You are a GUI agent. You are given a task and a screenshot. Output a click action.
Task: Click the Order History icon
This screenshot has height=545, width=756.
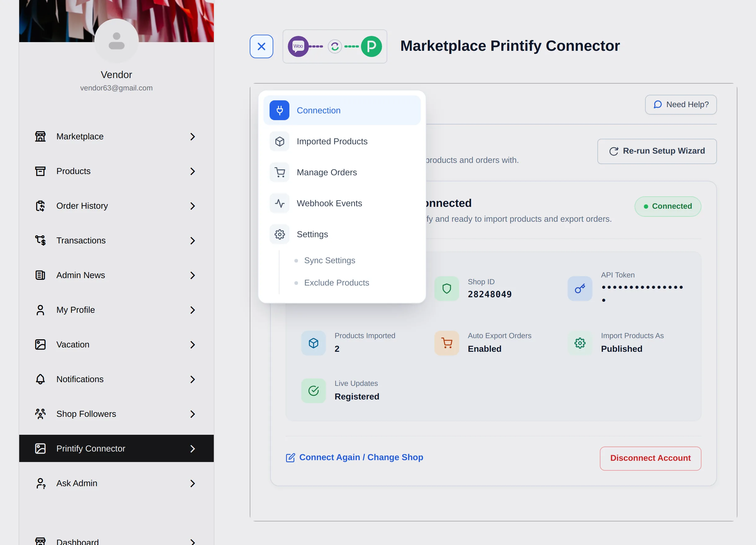[40, 206]
